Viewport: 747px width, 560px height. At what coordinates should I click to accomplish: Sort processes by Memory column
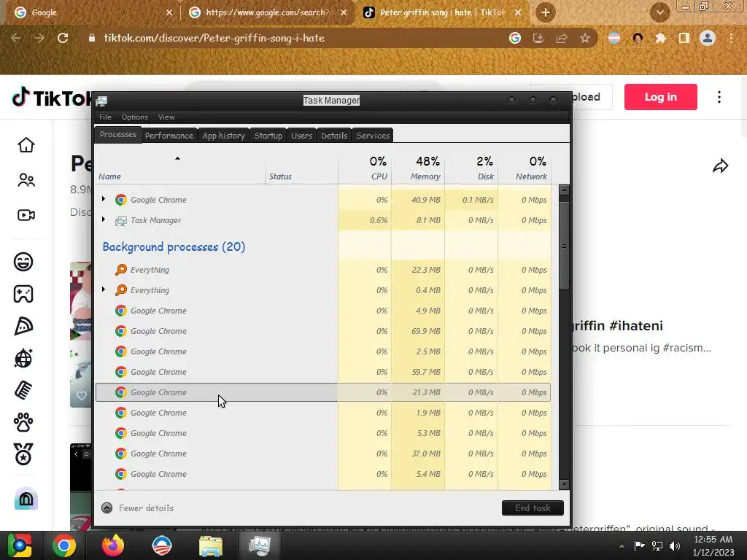418,168
